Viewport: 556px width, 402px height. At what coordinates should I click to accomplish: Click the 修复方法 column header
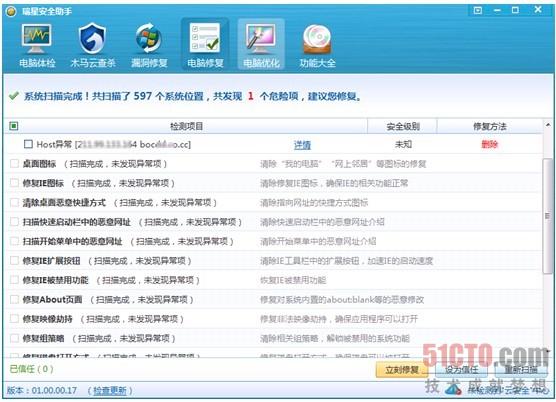tap(490, 126)
